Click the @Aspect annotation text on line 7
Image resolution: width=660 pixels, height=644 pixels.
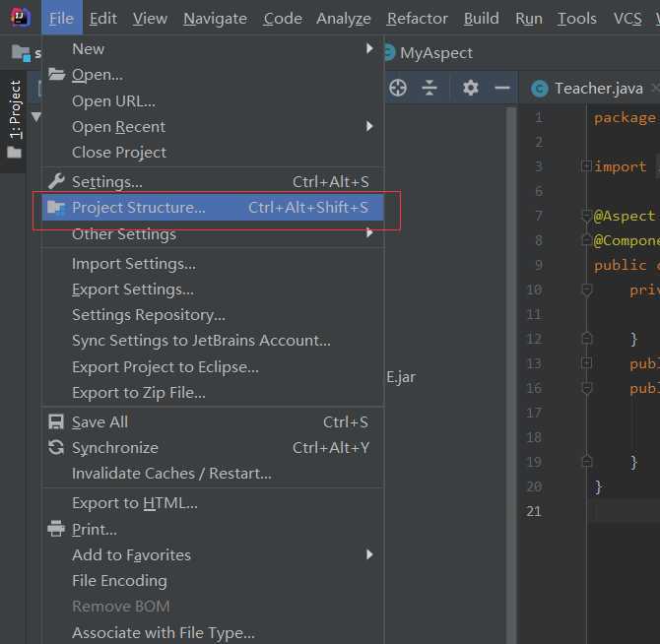(625, 216)
